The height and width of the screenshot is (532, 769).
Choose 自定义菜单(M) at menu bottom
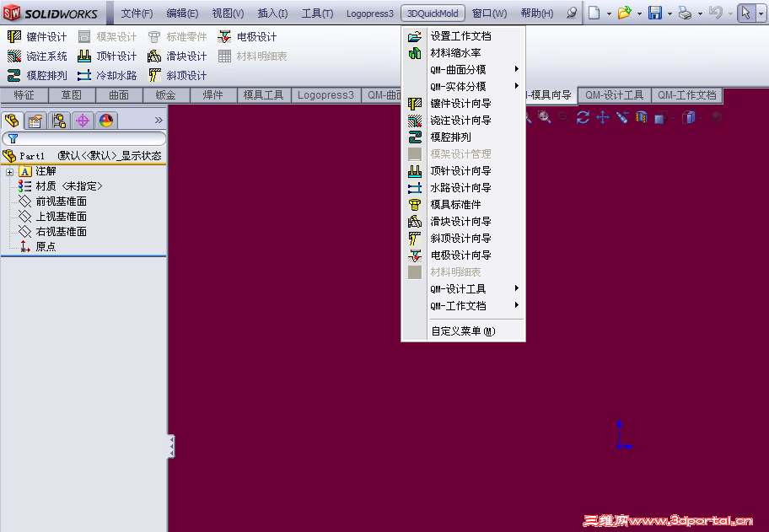click(464, 331)
